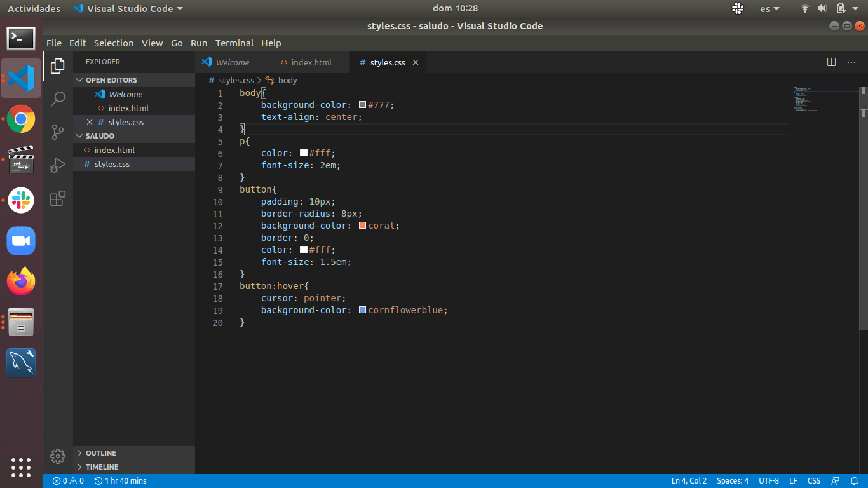Screen dimensions: 868x488
Task: Open the Search view in activity bar
Action: coord(58,98)
